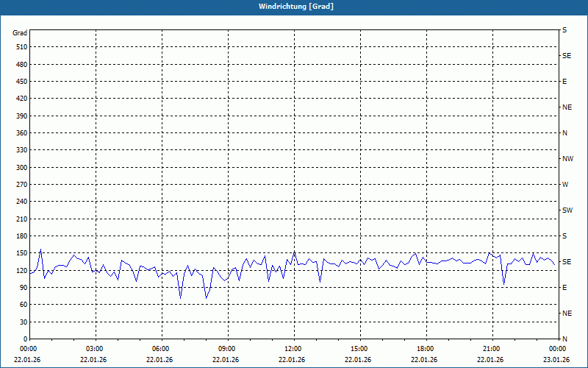
Task: Click the "E" compass label beside the 90 gridline
Action: tap(564, 288)
